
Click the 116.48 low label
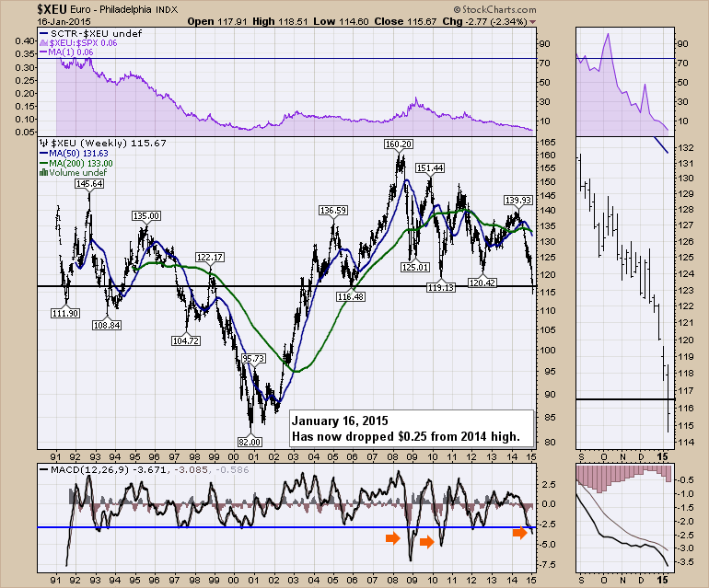click(351, 296)
